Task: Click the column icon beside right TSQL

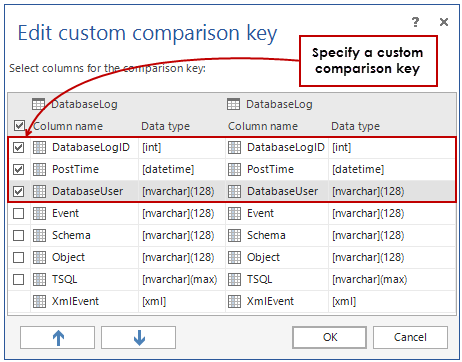Action: click(234, 279)
